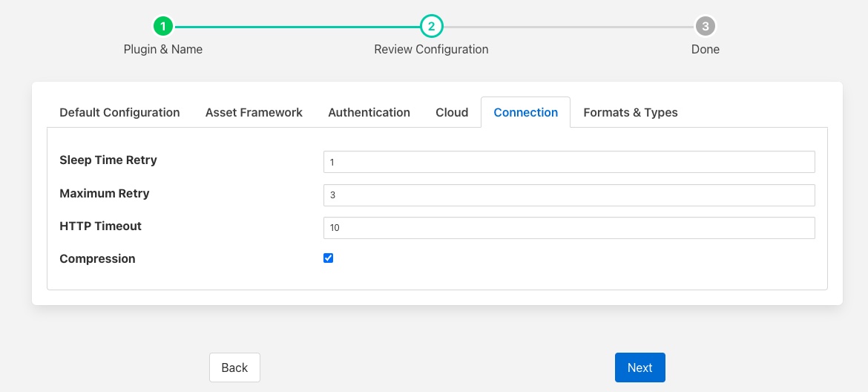Click the HTTP Timeout label text

(x=100, y=226)
